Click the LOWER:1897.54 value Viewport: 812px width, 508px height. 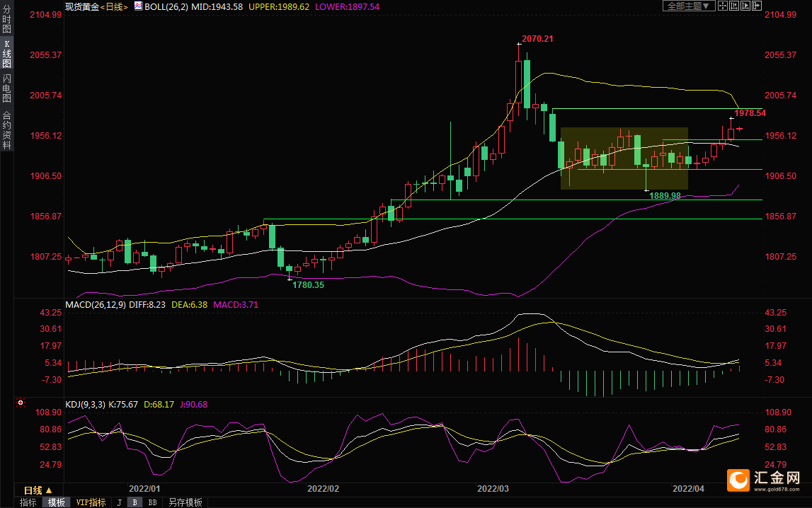tap(347, 7)
